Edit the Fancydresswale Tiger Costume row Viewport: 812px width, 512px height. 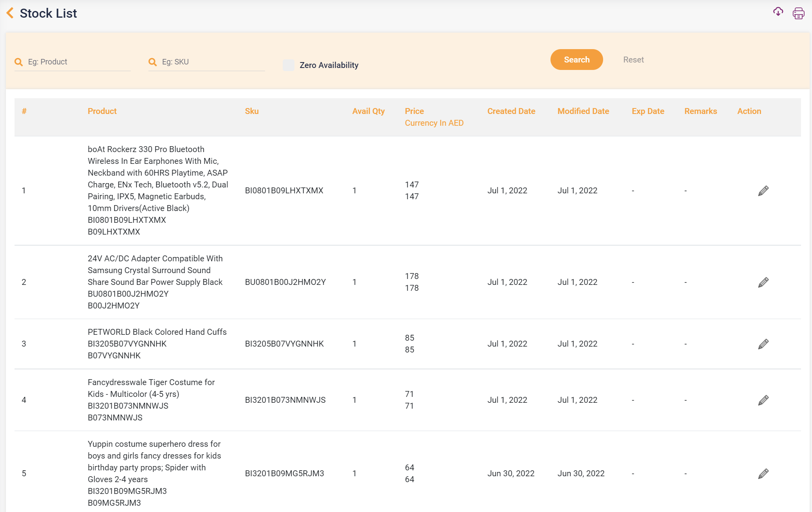763,400
